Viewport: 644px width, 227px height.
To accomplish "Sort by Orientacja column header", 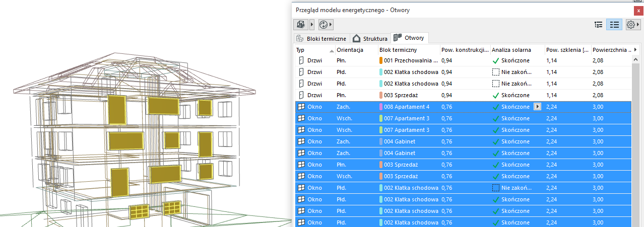I will (356, 50).
